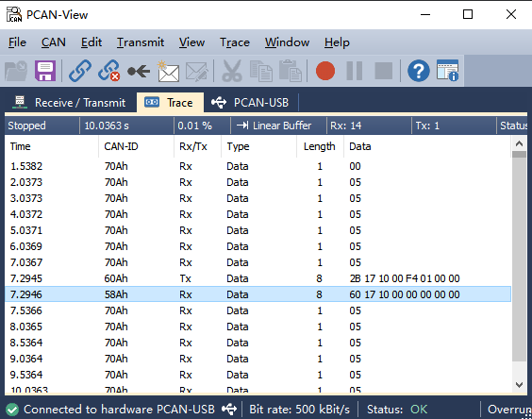532x419 pixels.
Task: Stop the trace with square button
Action: click(x=383, y=71)
